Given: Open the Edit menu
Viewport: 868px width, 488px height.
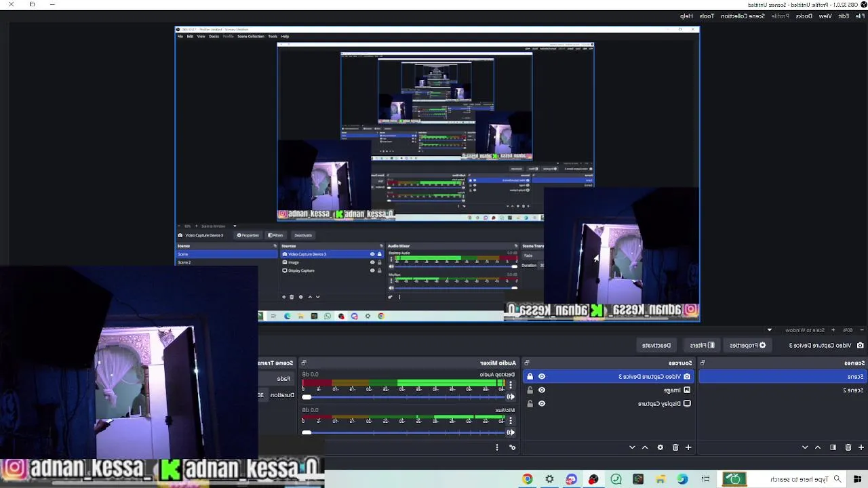Looking at the screenshot, I should (x=843, y=16).
